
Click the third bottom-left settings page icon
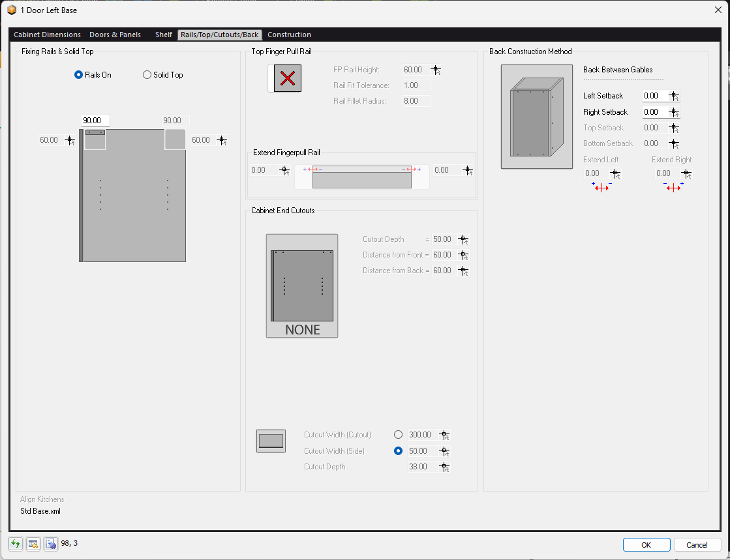pyautogui.click(x=51, y=543)
